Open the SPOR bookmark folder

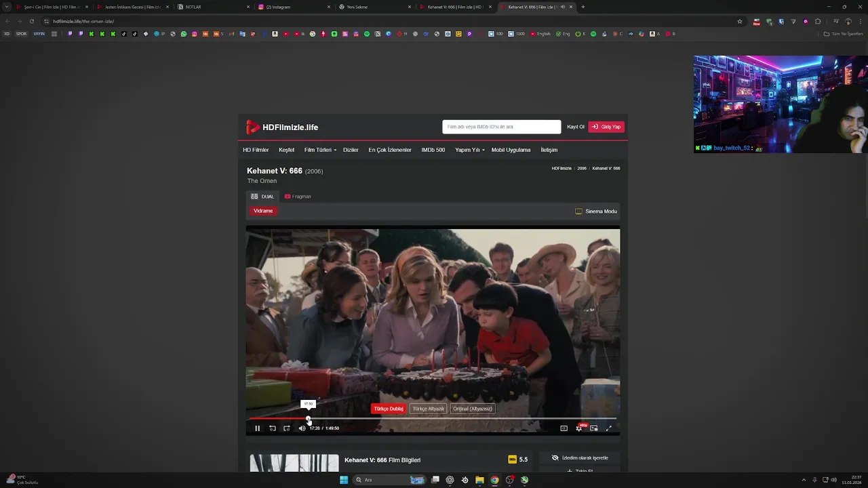(x=22, y=34)
